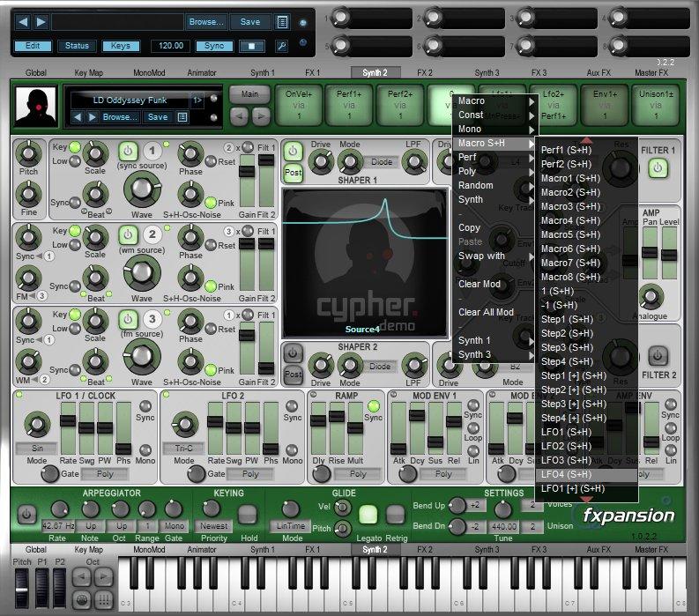Toggle arpeggiator power button
The width and height of the screenshot is (699, 616).
tap(26, 515)
